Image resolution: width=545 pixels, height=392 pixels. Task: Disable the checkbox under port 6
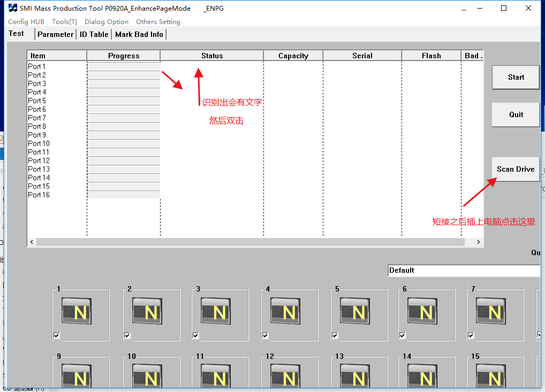click(403, 336)
